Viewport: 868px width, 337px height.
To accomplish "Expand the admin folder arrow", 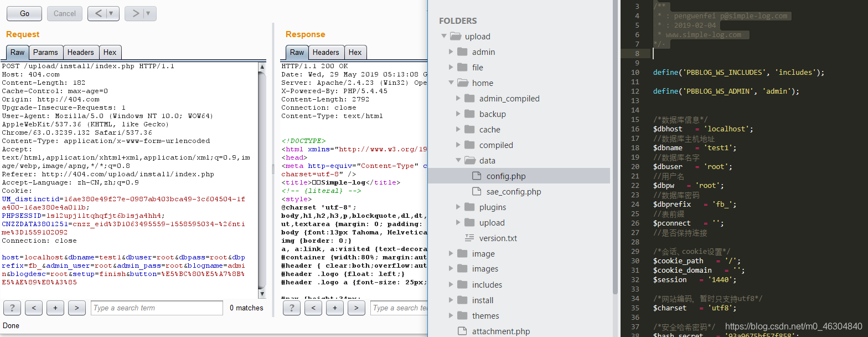I will click(451, 52).
